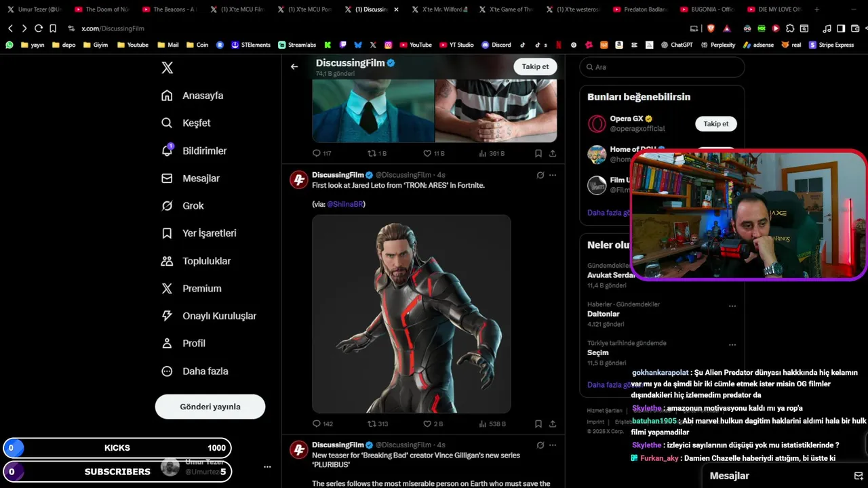The image size is (868, 488).
Task: Click the Gönderi yayınla button
Action: coord(210,407)
